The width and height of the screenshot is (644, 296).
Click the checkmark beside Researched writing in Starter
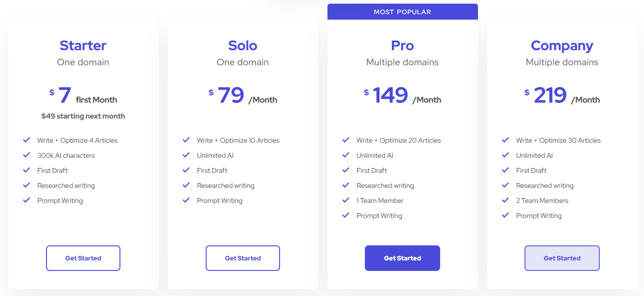pos(26,186)
